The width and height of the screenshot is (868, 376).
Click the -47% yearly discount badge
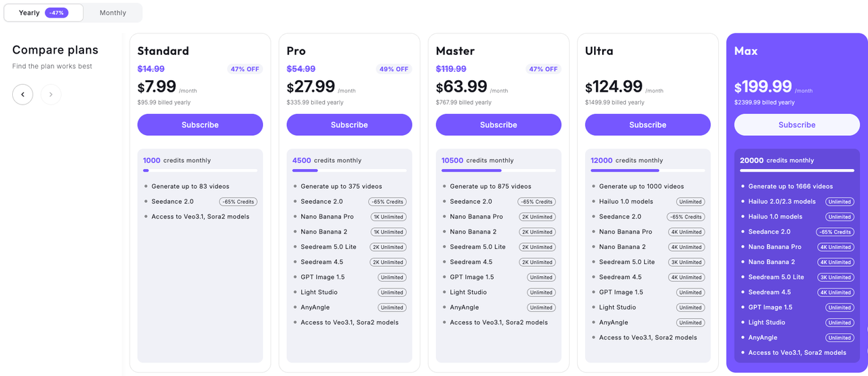56,13
